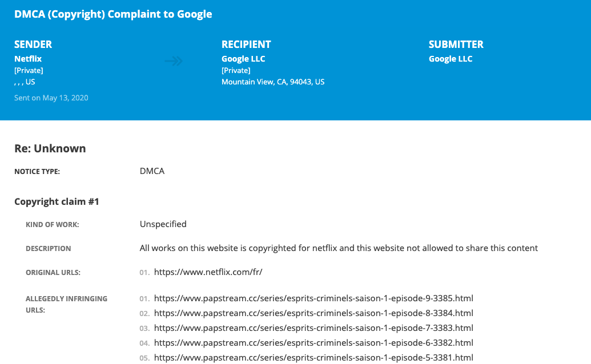Click the ALLEGEDLY INFRINGING URLS label
Image resolution: width=591 pixels, height=364 pixels.
tap(66, 304)
